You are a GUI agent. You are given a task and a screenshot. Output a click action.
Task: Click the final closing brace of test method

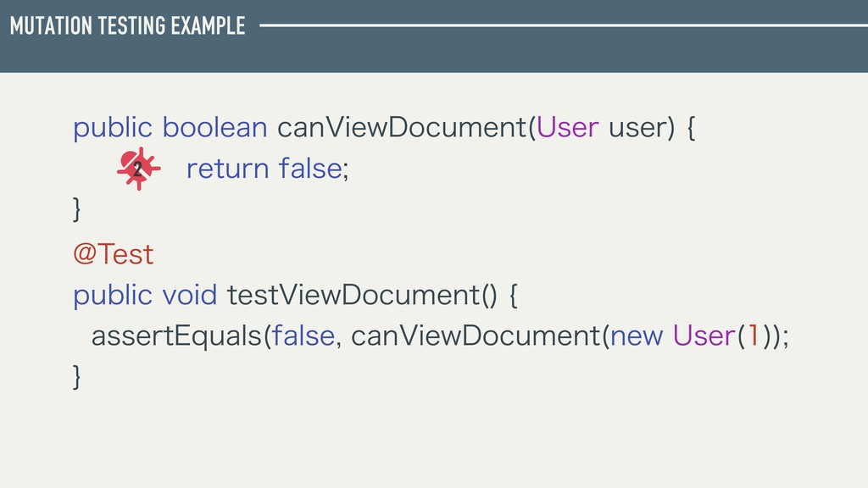tap(77, 377)
